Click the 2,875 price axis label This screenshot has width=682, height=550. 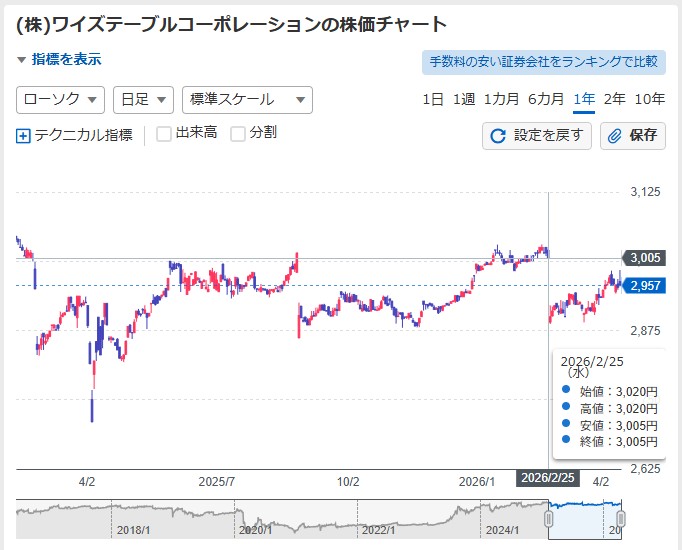tap(645, 330)
